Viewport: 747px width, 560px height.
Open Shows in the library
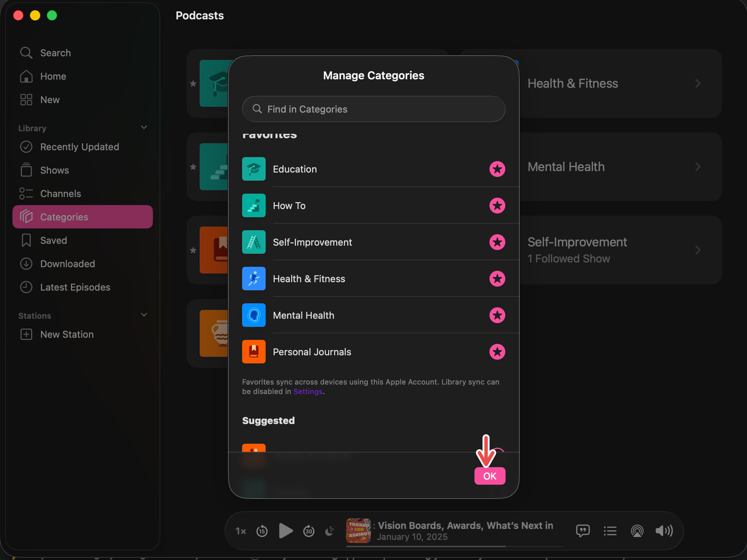[83, 170]
